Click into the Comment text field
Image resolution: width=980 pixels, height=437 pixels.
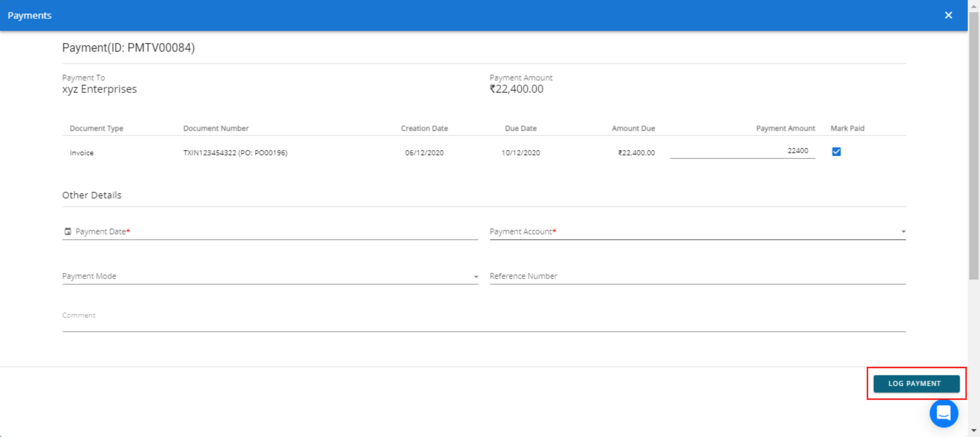[484, 321]
